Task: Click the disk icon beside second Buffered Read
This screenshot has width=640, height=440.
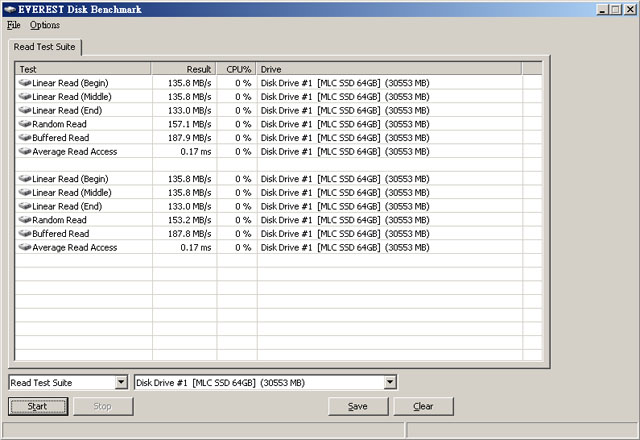Action: (x=25, y=234)
